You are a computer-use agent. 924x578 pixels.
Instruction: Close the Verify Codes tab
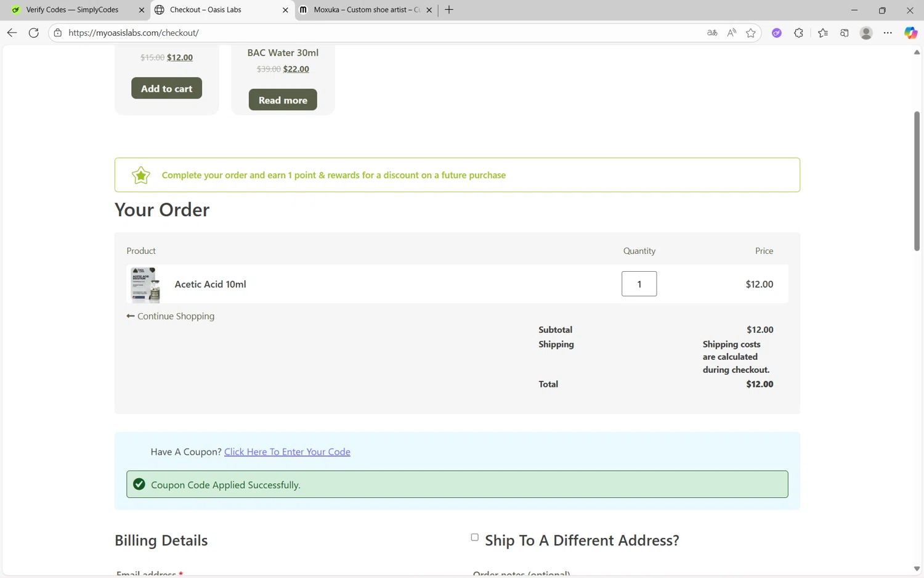coord(142,10)
